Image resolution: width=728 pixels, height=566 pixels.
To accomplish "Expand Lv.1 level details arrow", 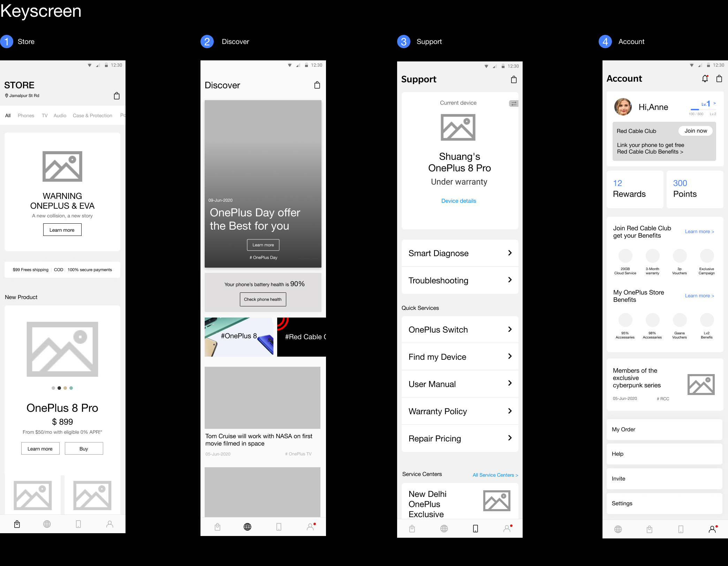I will [715, 103].
